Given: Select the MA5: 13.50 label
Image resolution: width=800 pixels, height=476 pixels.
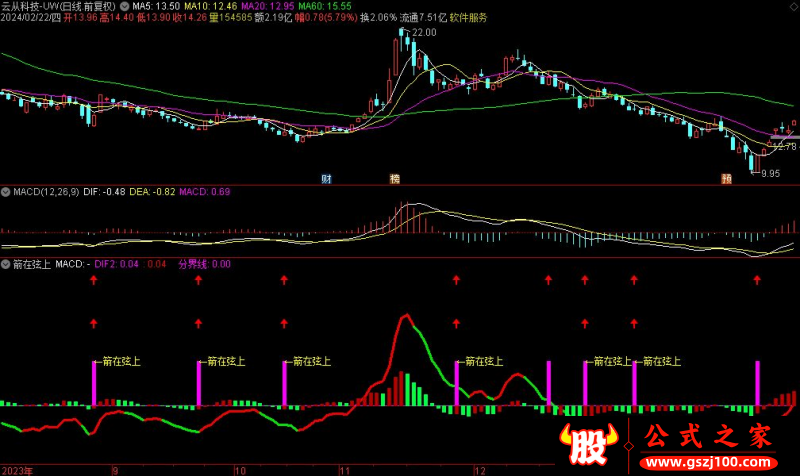Looking at the screenshot, I should [156, 6].
